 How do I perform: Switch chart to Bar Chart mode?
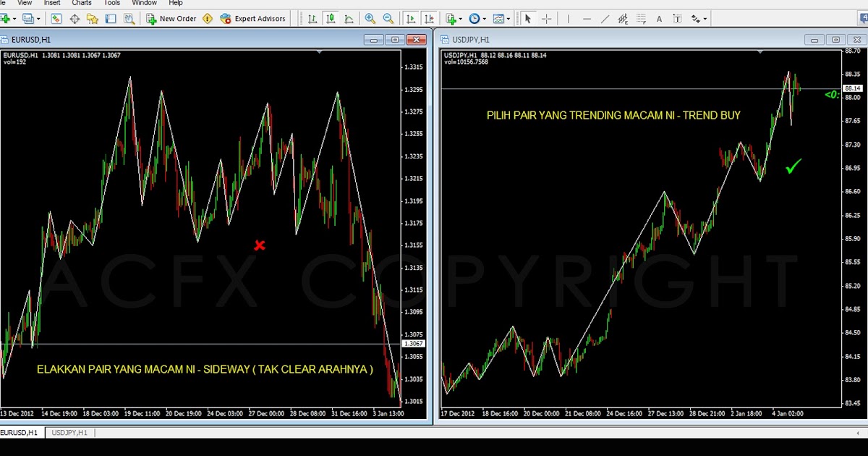pyautogui.click(x=312, y=18)
